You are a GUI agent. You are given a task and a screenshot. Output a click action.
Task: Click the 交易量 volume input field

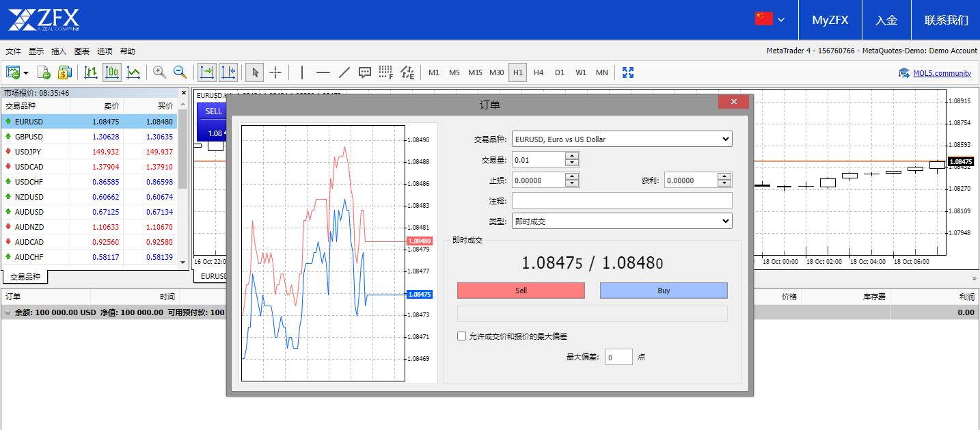[539, 159]
